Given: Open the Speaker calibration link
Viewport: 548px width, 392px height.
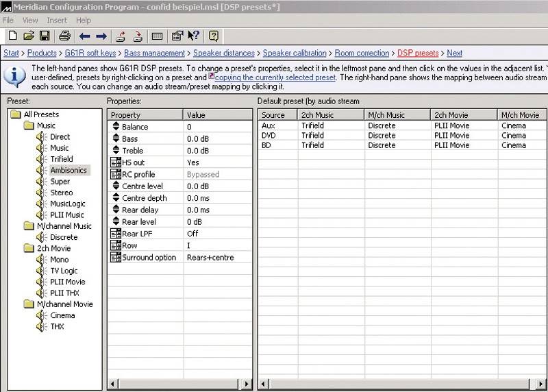Looking at the screenshot, I should pyautogui.click(x=295, y=53).
